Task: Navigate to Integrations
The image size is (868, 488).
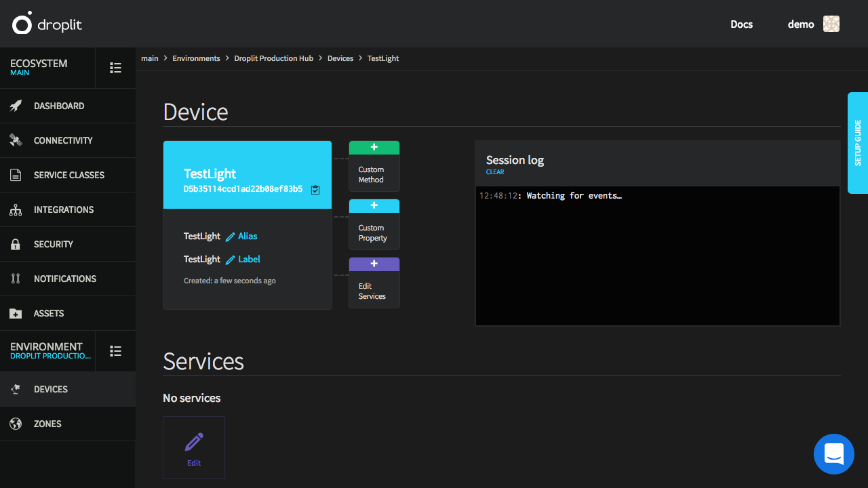Action: [x=68, y=209]
